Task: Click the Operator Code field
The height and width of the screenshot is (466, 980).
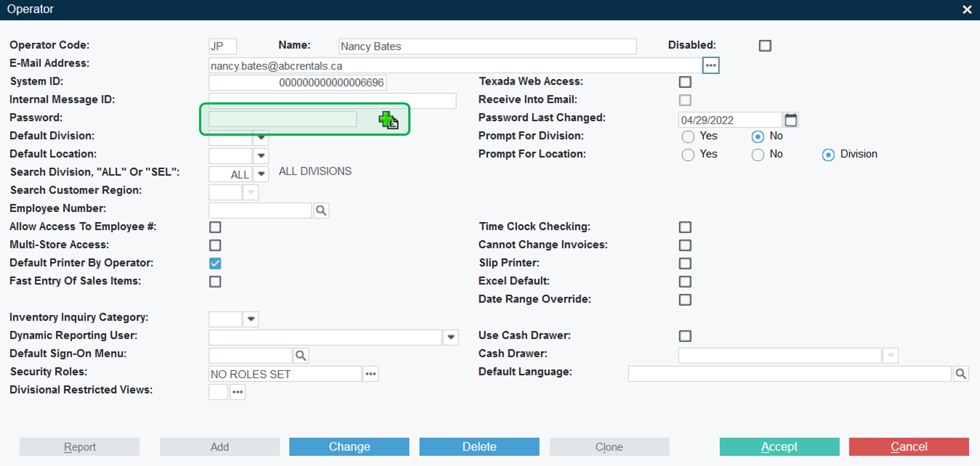Action: 222,46
